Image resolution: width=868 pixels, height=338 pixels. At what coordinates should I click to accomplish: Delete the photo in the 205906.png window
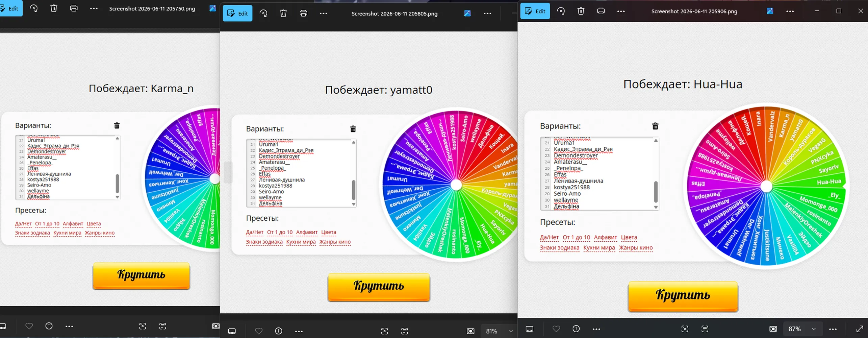pyautogui.click(x=581, y=11)
